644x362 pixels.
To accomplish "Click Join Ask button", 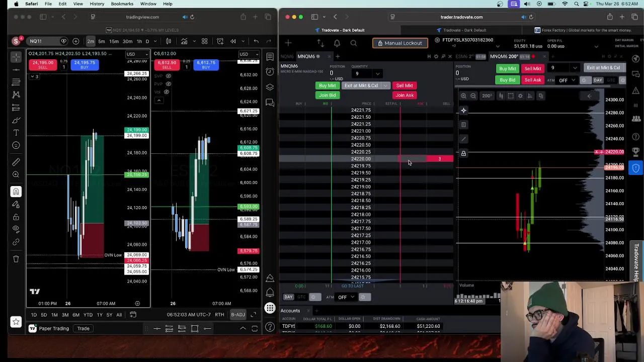I will coord(405,96).
